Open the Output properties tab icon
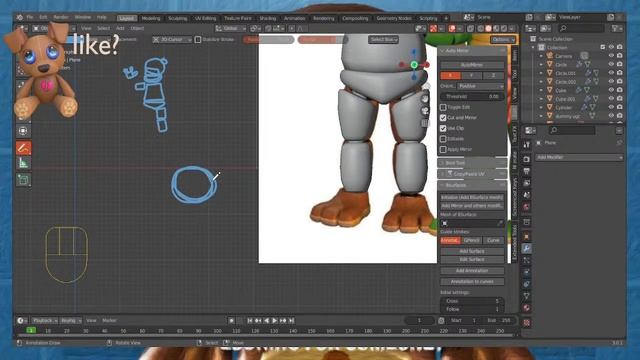 pos(527,171)
